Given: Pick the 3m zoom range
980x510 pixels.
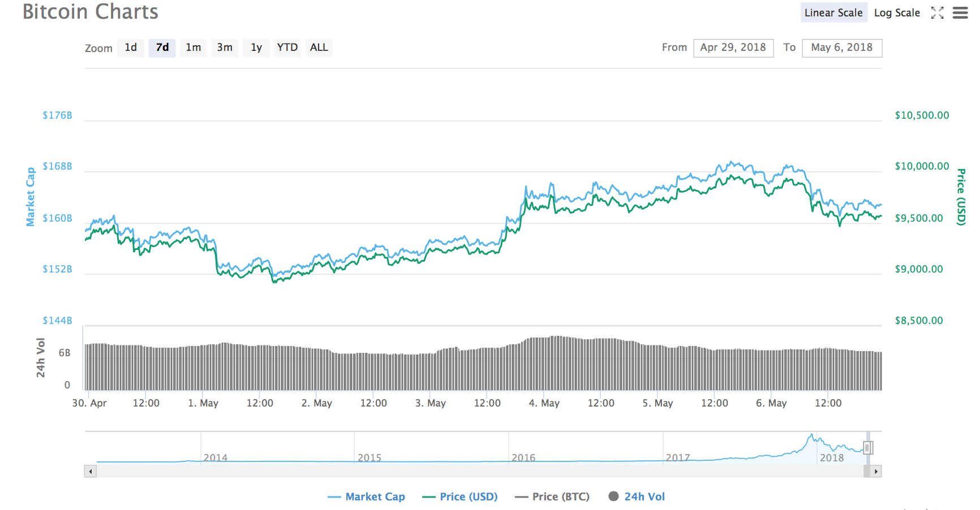Looking at the screenshot, I should pyautogui.click(x=225, y=47).
